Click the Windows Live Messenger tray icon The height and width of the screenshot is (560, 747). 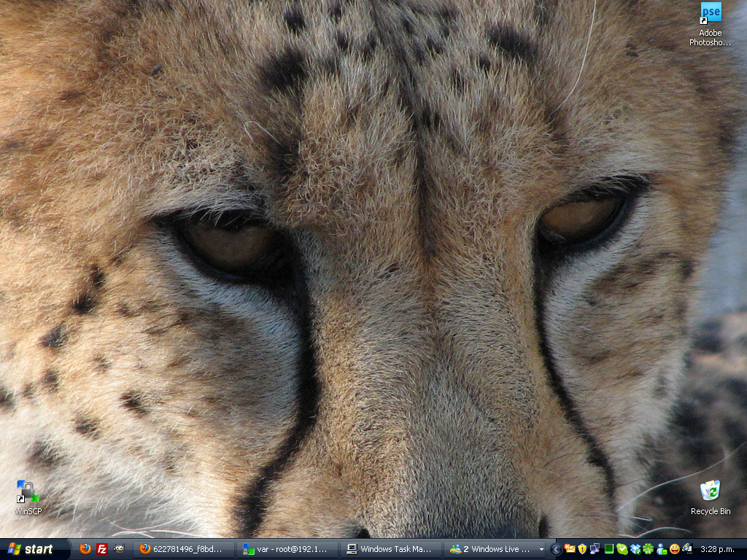[x=661, y=549]
